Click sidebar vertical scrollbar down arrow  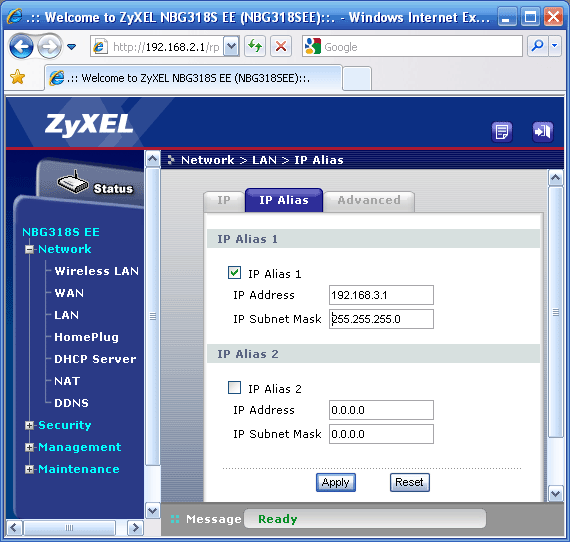click(x=153, y=511)
